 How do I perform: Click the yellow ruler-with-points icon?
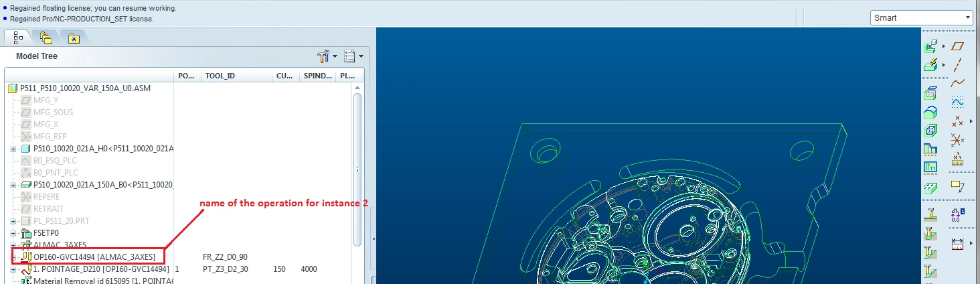tap(957, 159)
